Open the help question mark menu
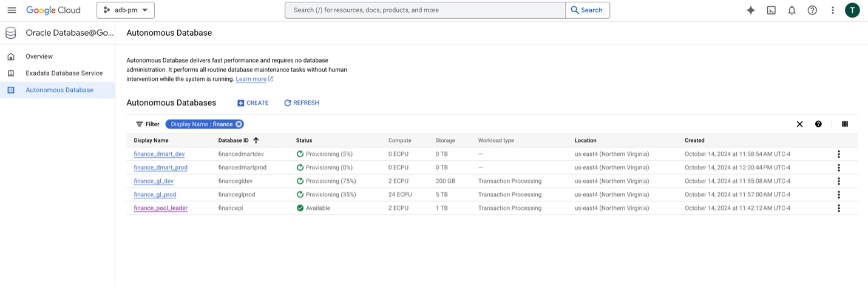The image size is (868, 287). tap(812, 10)
